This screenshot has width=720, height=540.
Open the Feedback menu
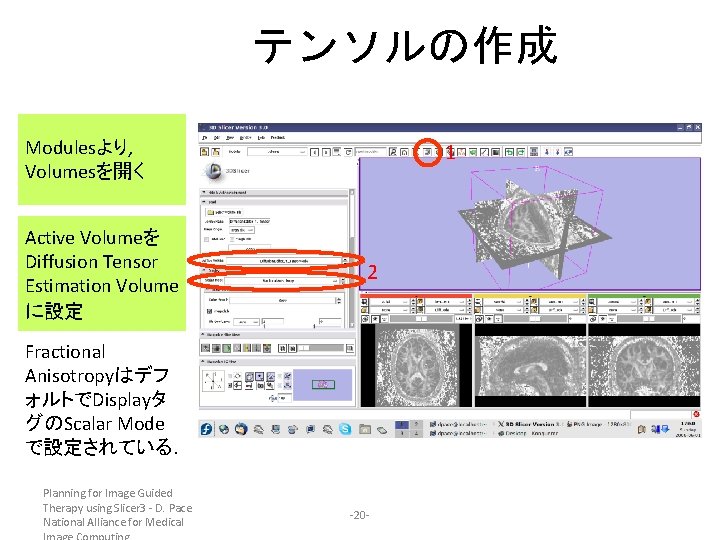(278, 137)
